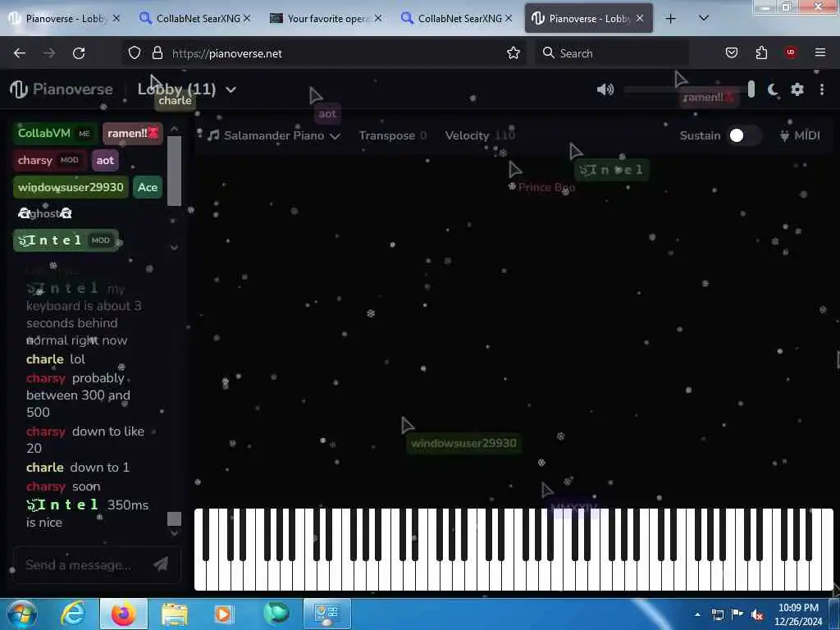The height and width of the screenshot is (630, 840).
Task: Click the user list scroll down arrow
Action: (174, 248)
